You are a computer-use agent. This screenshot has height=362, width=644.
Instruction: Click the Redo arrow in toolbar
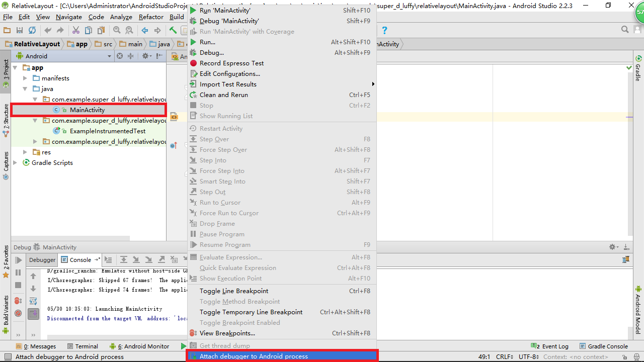[x=60, y=30]
